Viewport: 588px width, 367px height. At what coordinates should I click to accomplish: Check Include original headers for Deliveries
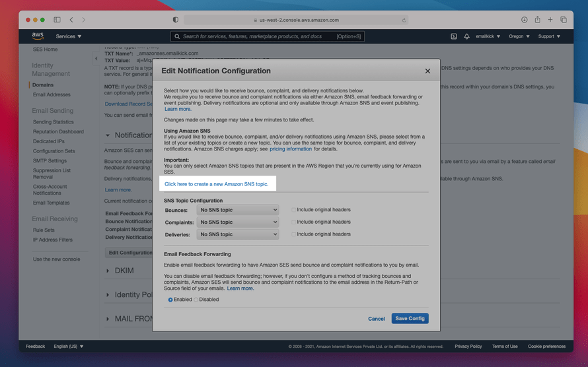point(293,234)
